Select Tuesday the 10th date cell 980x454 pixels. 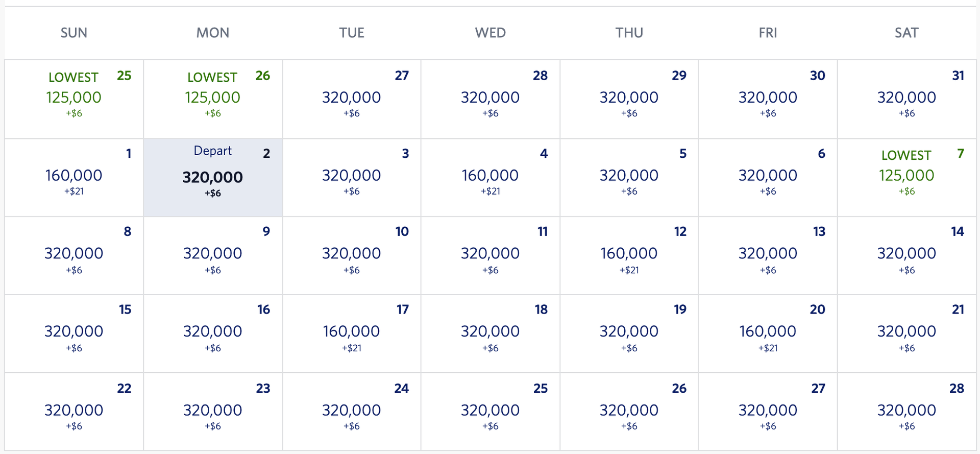(x=352, y=254)
